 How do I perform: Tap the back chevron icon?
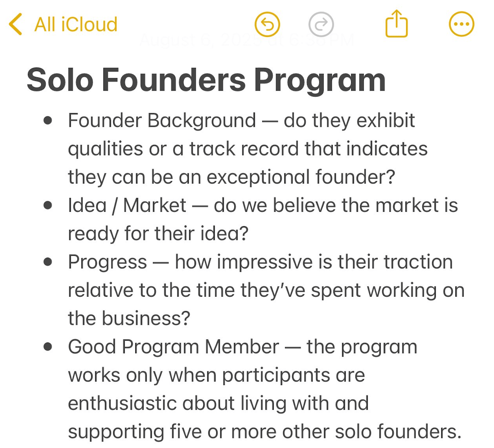click(x=16, y=24)
